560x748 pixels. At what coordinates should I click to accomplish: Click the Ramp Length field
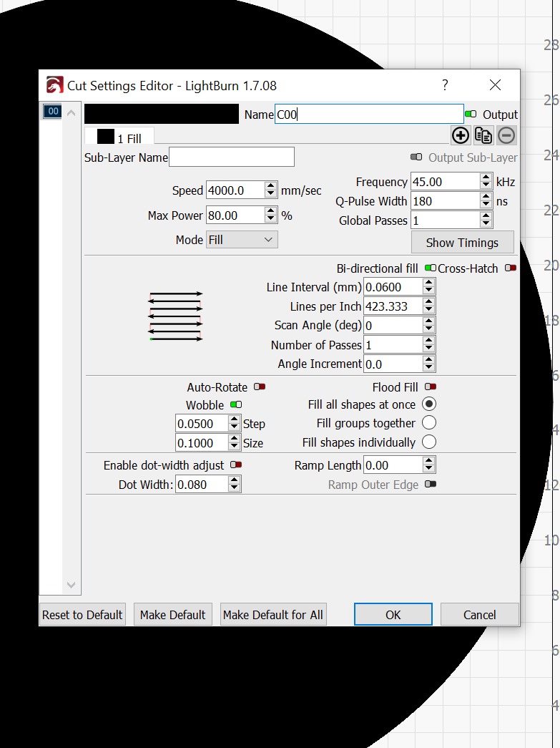(393, 465)
